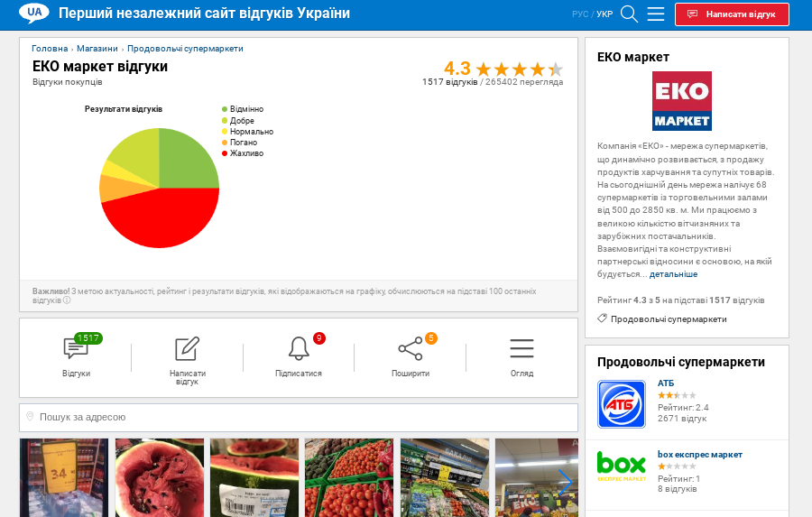Open the АТБ store link

pos(666,383)
